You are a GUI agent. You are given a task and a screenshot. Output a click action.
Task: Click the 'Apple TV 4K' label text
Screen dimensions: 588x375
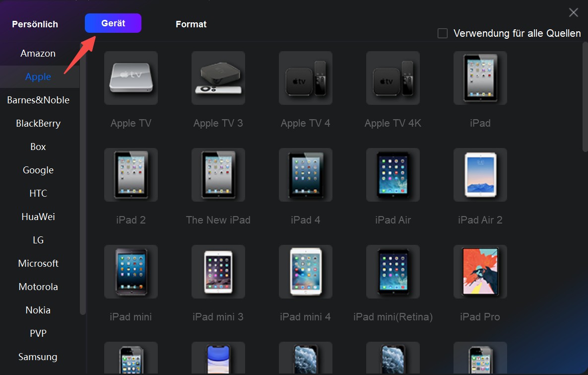pyautogui.click(x=393, y=123)
